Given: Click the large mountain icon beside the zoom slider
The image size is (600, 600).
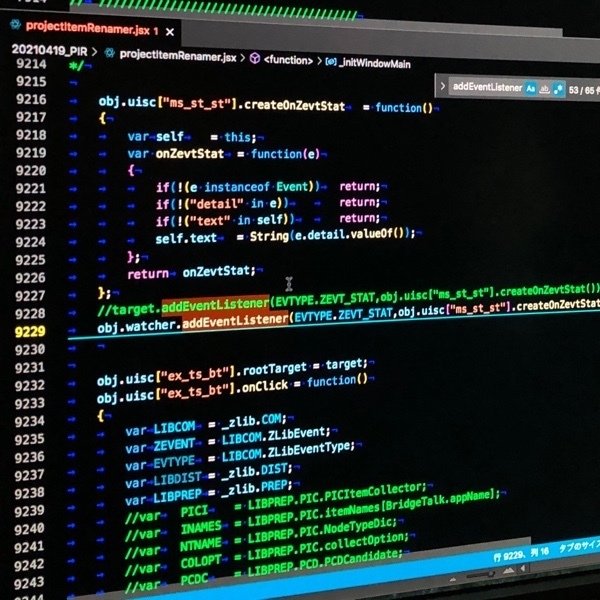Looking at the screenshot, I should 509,571.
